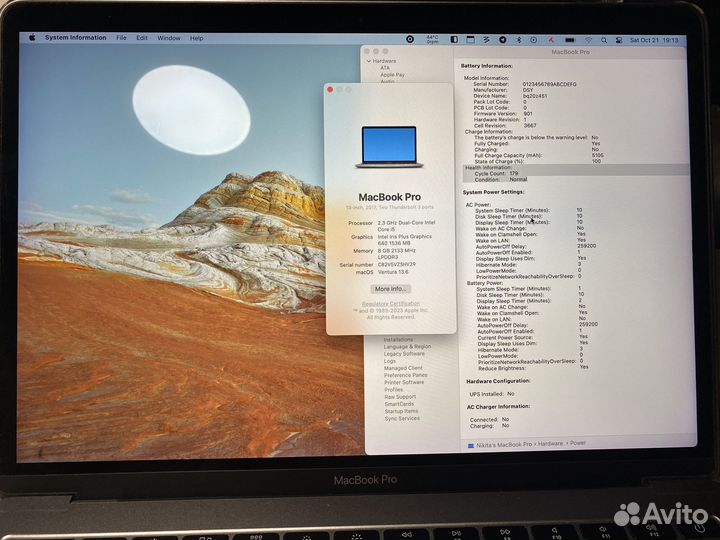Click the MacBook Pro laptop image
This screenshot has height=540, width=720.
(x=389, y=147)
